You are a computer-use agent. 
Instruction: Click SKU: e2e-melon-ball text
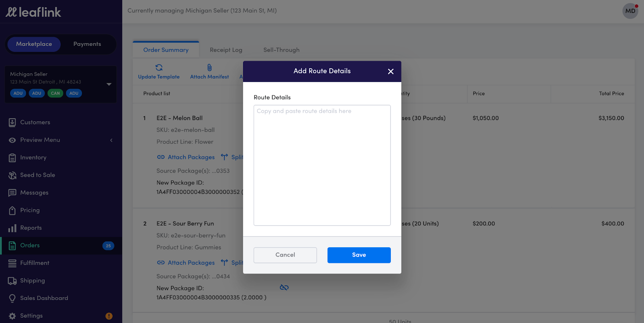[x=186, y=130]
